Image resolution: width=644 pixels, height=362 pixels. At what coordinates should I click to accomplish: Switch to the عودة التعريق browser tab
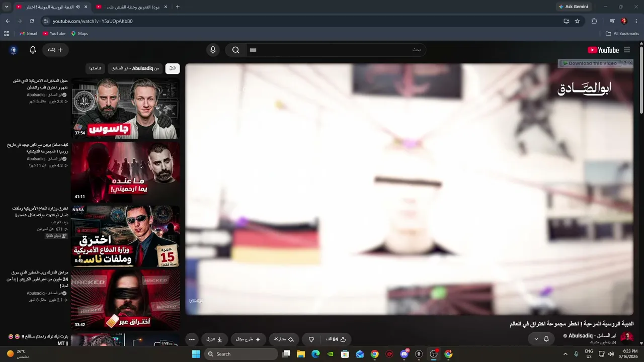(x=131, y=7)
